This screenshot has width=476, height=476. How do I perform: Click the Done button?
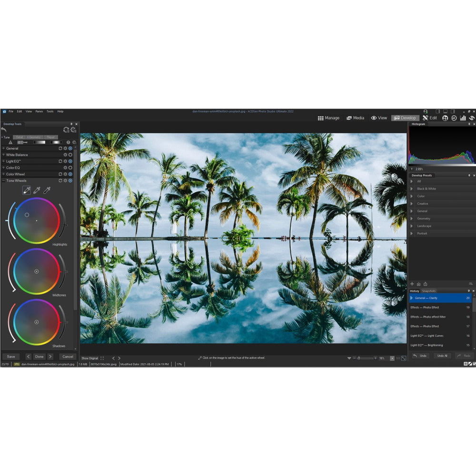coord(39,356)
